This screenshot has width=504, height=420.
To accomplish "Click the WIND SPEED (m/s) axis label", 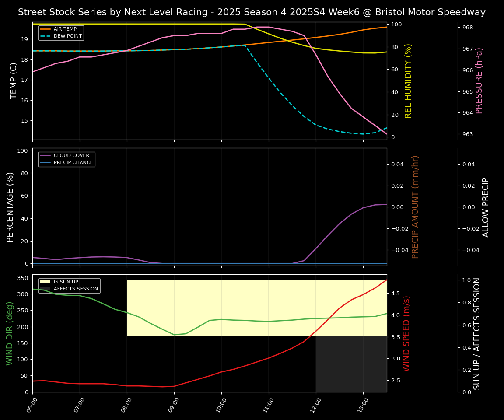I will pyautogui.click(x=406, y=333).
